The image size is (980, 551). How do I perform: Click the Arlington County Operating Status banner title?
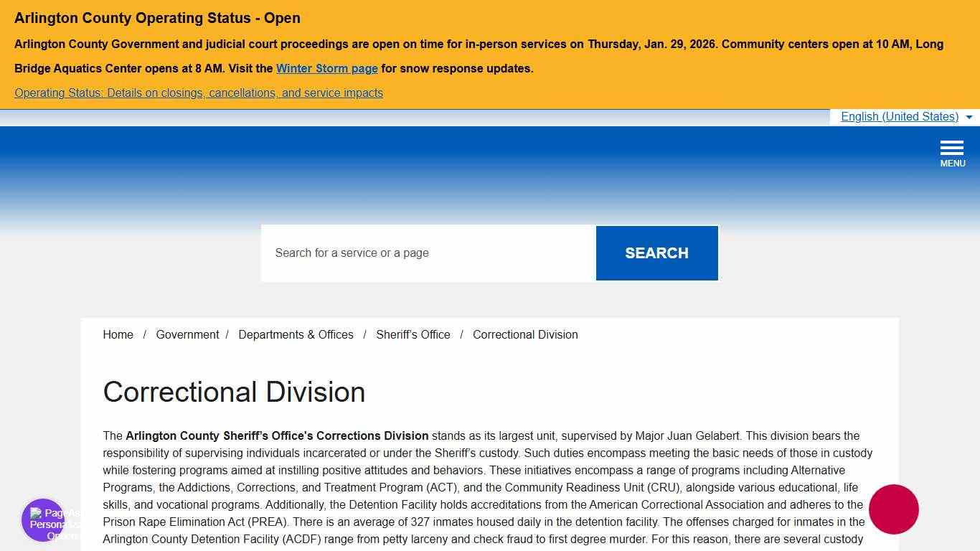[156, 18]
